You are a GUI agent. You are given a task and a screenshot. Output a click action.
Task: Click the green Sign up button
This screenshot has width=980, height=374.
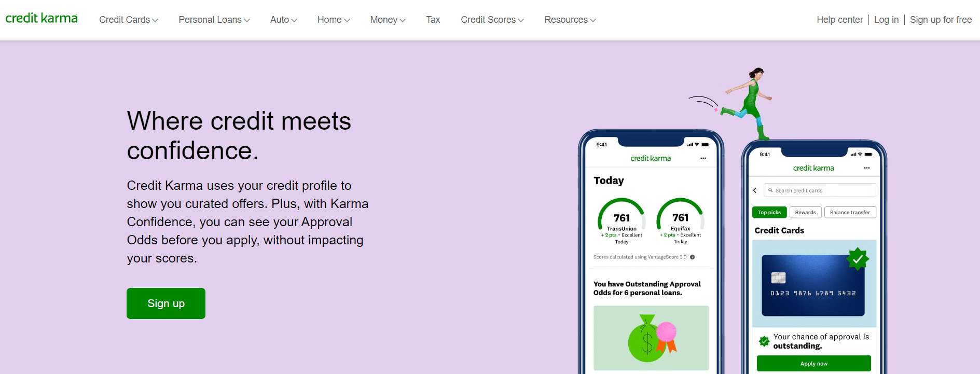pos(166,303)
